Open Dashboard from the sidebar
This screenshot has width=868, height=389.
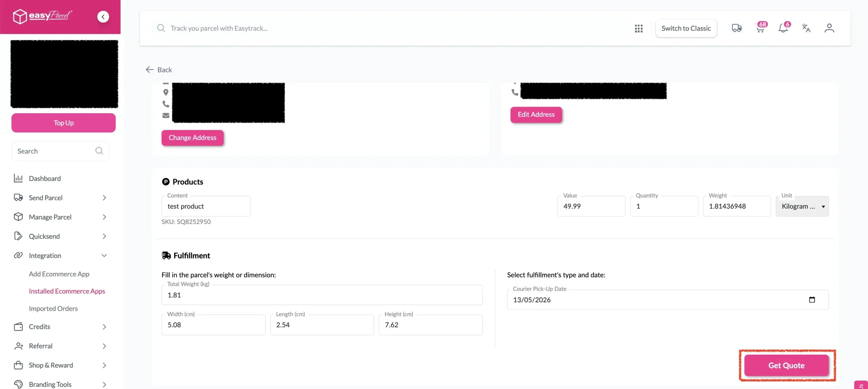point(45,178)
